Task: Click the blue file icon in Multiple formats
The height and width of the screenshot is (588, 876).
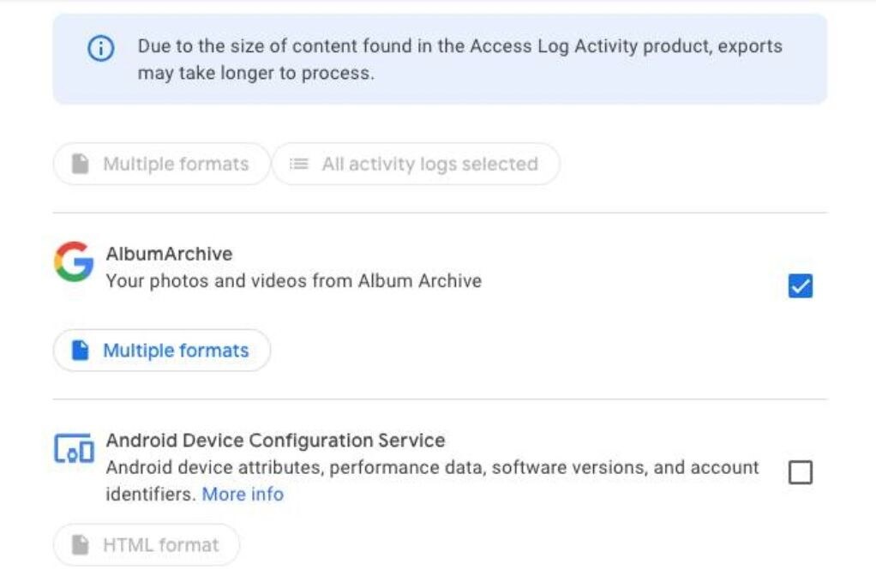Action: coord(81,351)
